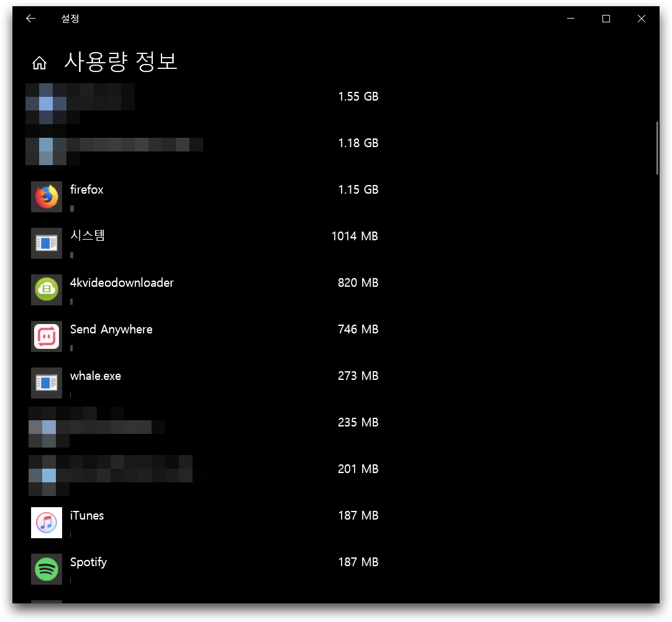
Task: Click the 201 MB usage value
Action: click(358, 469)
